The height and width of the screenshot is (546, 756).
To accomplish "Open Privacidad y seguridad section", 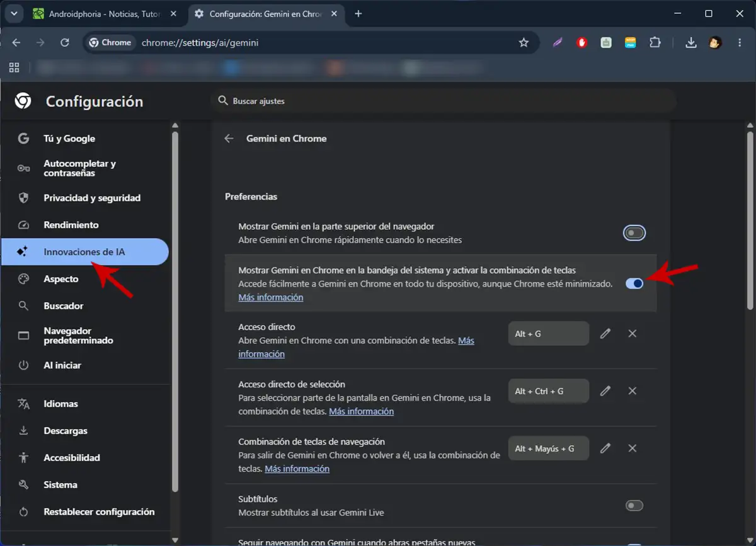I will [x=84, y=198].
